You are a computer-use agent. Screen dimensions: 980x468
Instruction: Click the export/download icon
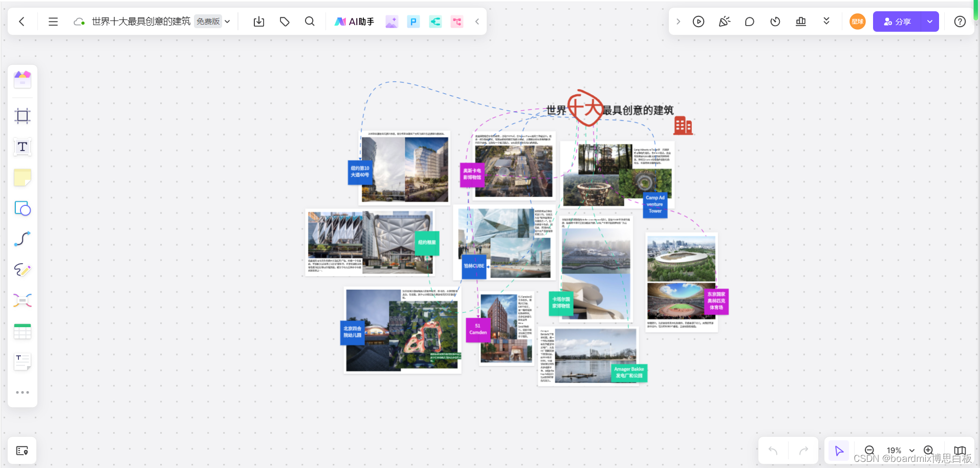click(259, 22)
